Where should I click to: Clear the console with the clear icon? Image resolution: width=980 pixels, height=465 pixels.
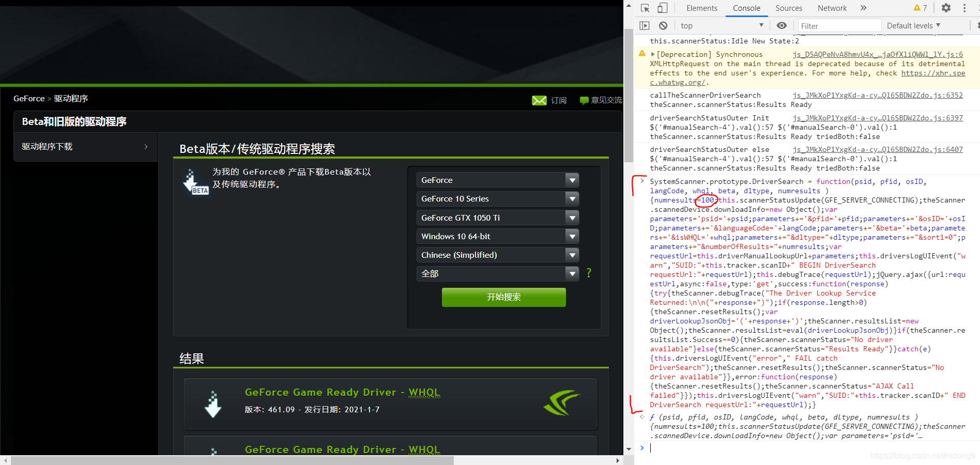(663, 26)
